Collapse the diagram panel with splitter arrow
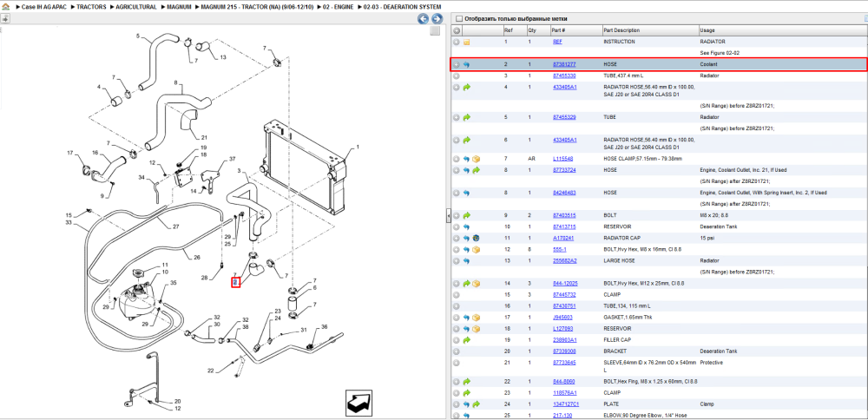This screenshot has width=868, height=420. click(448, 216)
